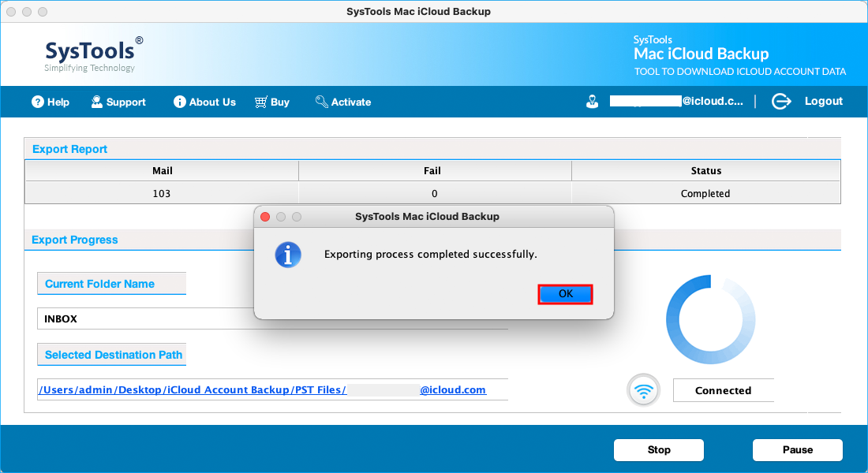Click the fail count cell 0

pyautogui.click(x=435, y=194)
